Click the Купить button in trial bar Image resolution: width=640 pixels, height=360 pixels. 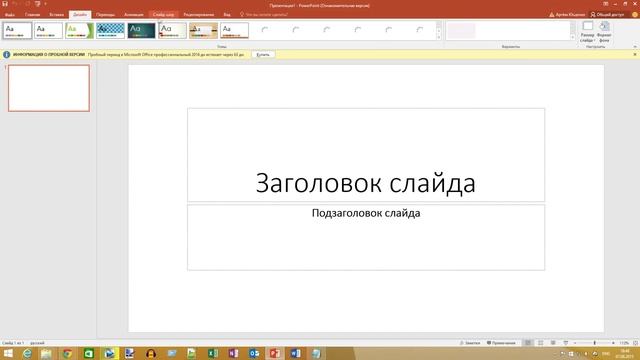click(263, 54)
